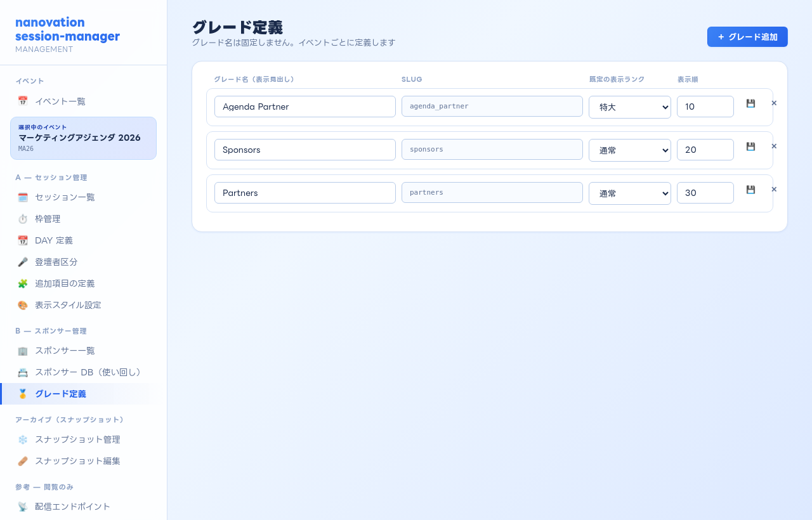Open 追加項目の定義 page
The height and width of the screenshot is (520, 812).
click(84, 283)
